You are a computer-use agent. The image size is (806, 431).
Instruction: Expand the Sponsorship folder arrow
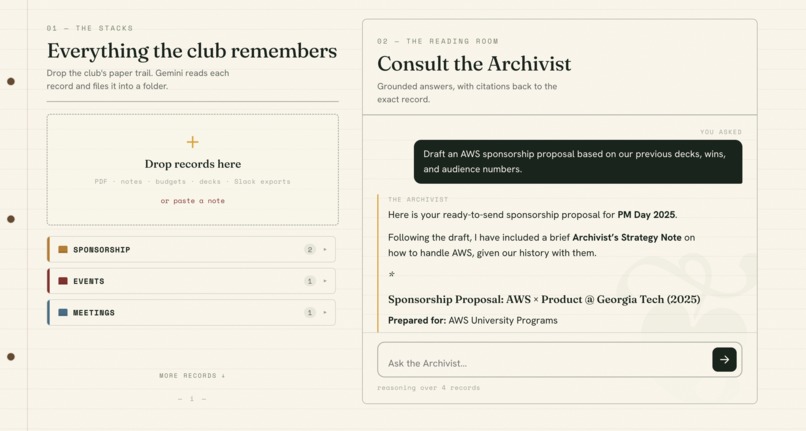point(325,249)
